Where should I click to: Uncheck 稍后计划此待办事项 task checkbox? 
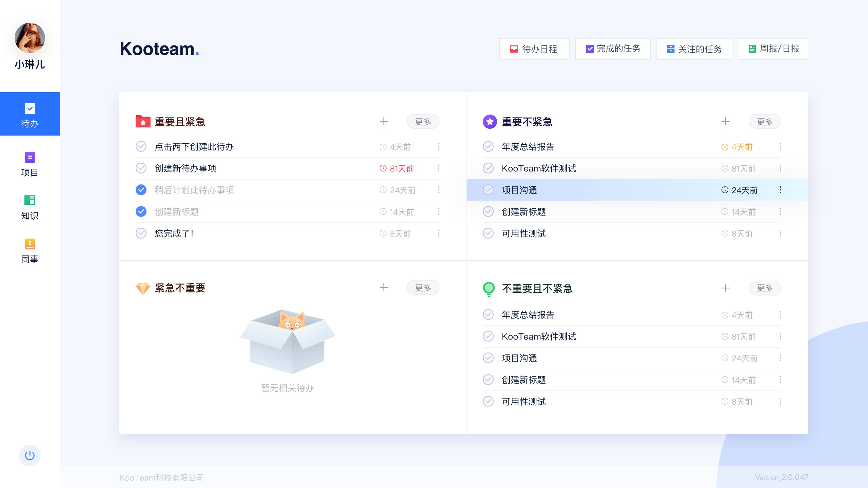(141, 190)
